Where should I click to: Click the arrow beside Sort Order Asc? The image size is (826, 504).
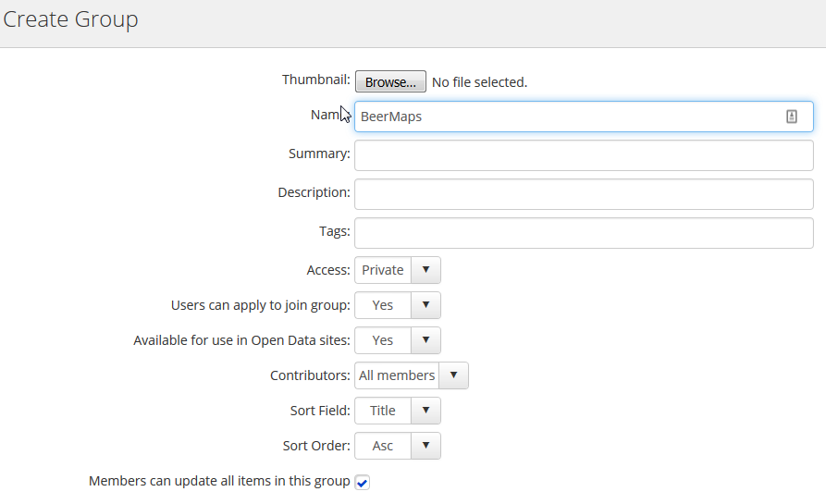(x=425, y=446)
